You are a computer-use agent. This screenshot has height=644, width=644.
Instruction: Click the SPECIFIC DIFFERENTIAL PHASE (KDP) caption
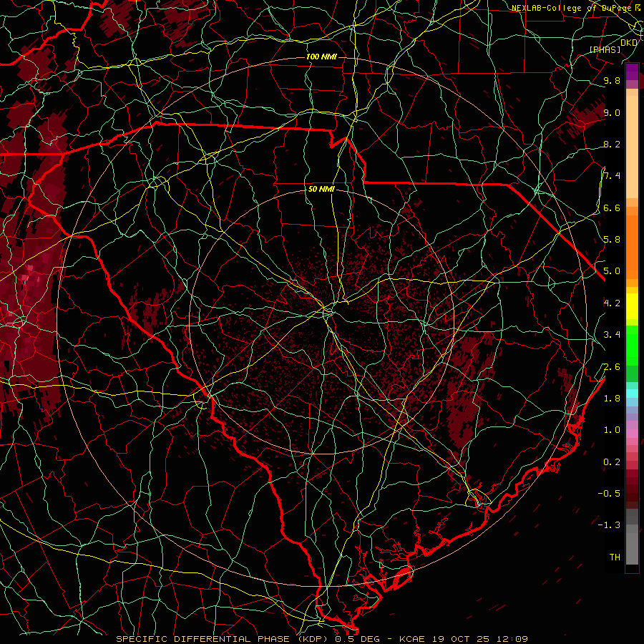click(x=224, y=639)
